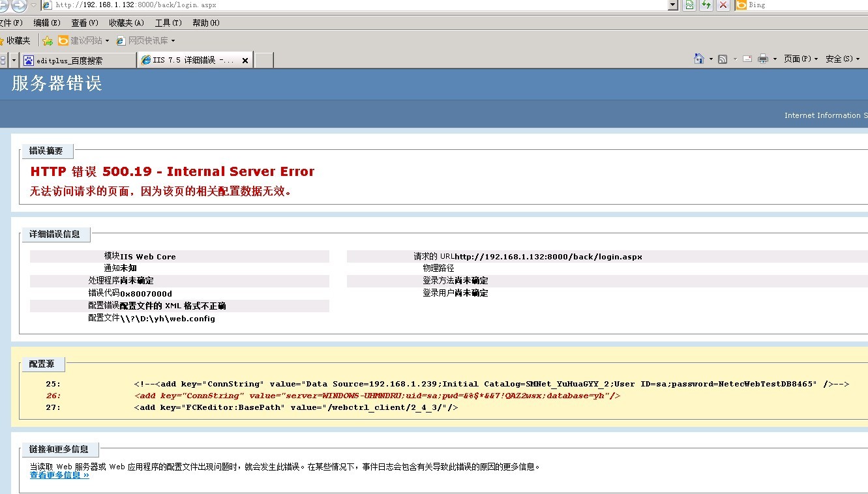Viewport: 868px width, 494px height.
Task: Click the Internet Information Services banner text
Action: pos(826,115)
